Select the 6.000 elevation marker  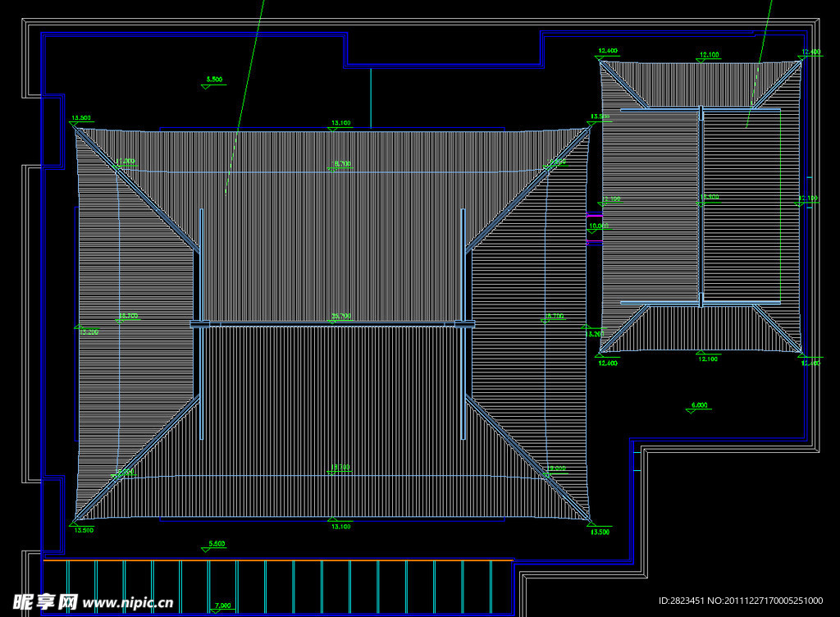tap(699, 405)
